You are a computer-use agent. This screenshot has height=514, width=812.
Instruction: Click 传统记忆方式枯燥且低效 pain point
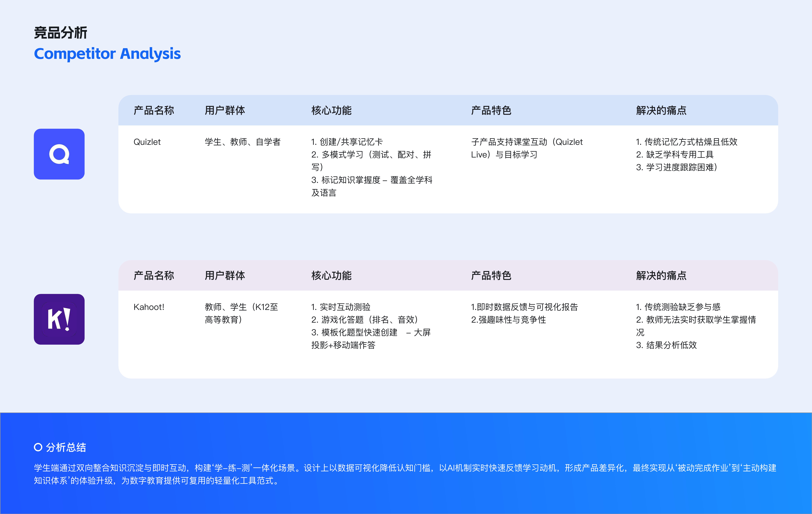pyautogui.click(x=687, y=142)
